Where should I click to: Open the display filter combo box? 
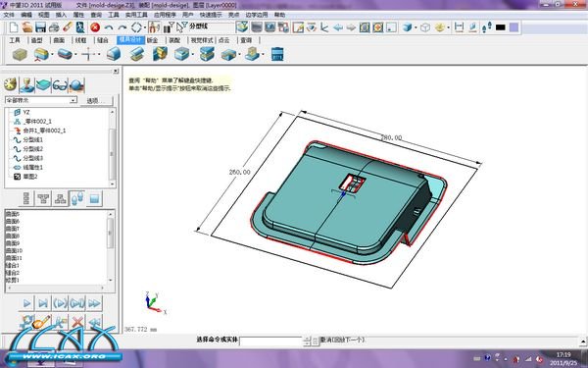(x=41, y=100)
